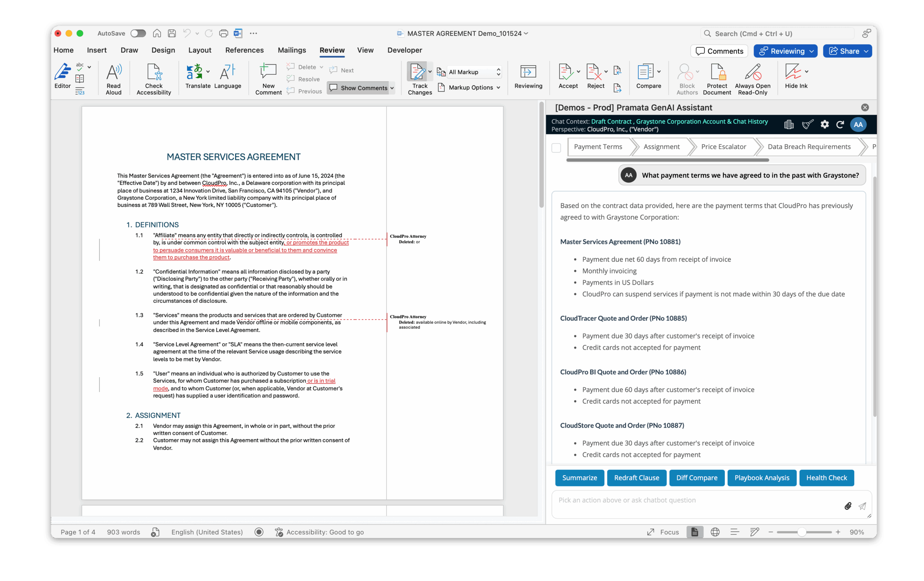924x581 pixels.
Task: Click the Home icon in title bar
Action: pos(157,34)
